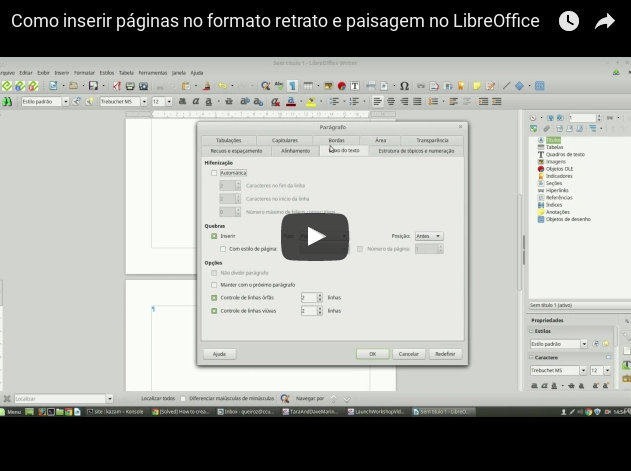Play the video with center play button
The height and width of the screenshot is (471, 631).
pyautogui.click(x=315, y=237)
